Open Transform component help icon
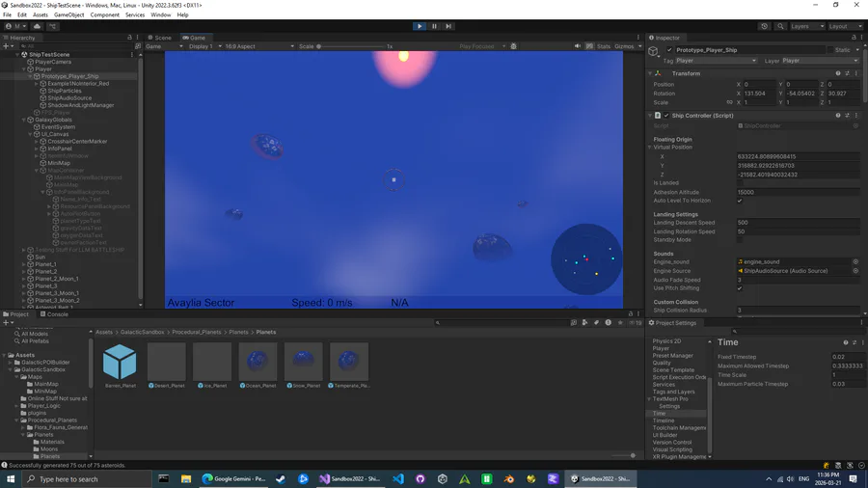The height and width of the screenshot is (488, 868). tap(838, 73)
